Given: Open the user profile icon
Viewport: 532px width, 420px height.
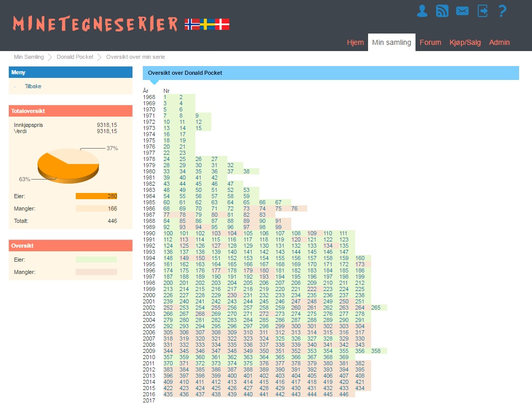Looking at the screenshot, I should (x=422, y=11).
